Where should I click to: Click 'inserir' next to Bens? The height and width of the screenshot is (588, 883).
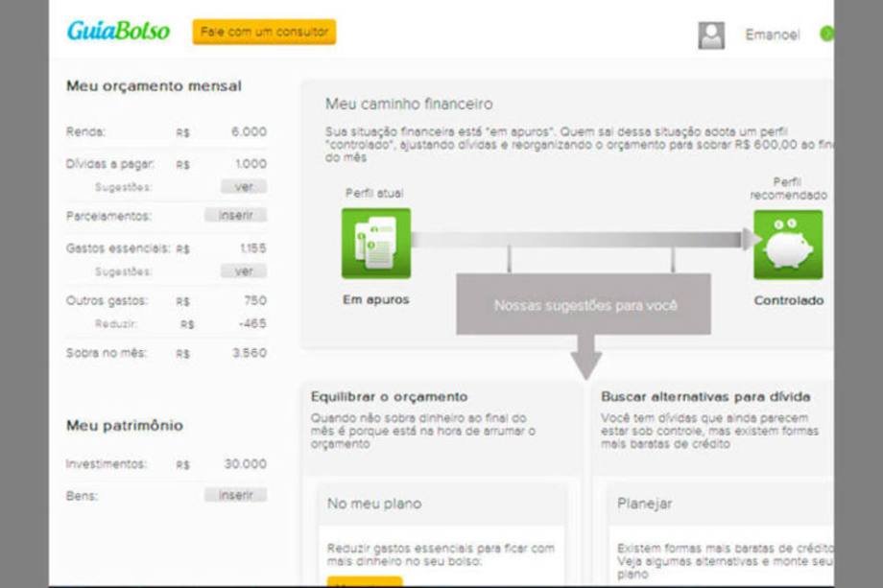pyautogui.click(x=235, y=495)
